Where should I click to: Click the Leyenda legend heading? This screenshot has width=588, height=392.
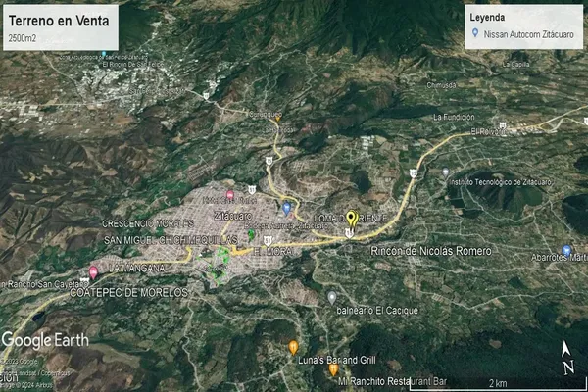click(492, 17)
